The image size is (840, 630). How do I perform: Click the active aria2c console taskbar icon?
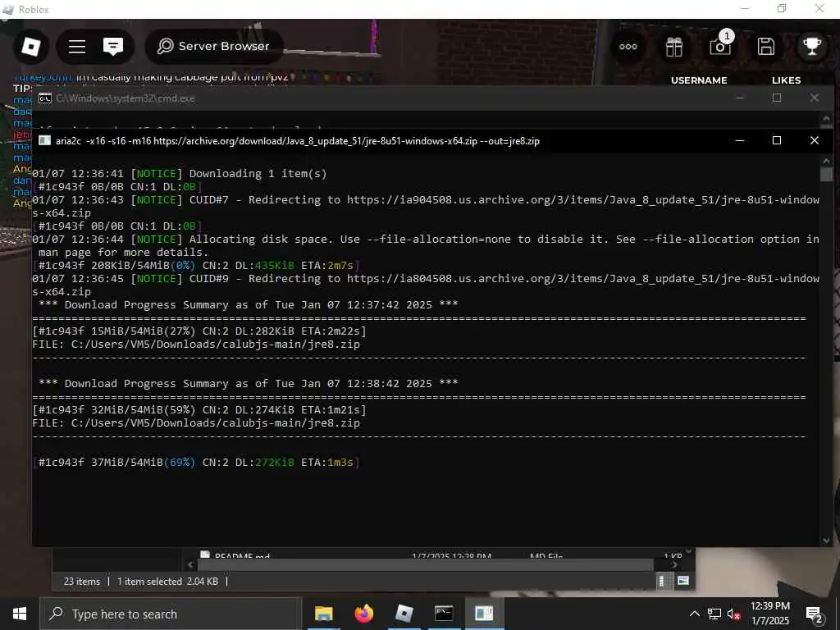(x=484, y=614)
